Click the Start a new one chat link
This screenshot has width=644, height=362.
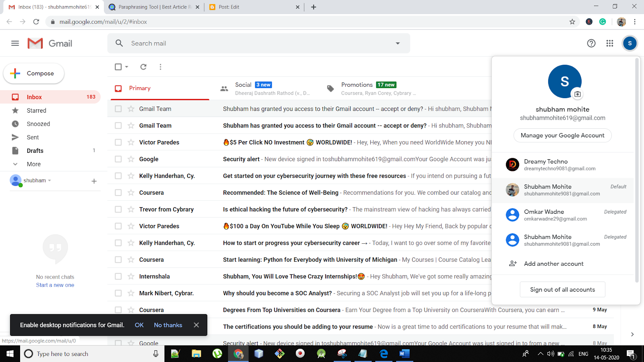(x=55, y=285)
